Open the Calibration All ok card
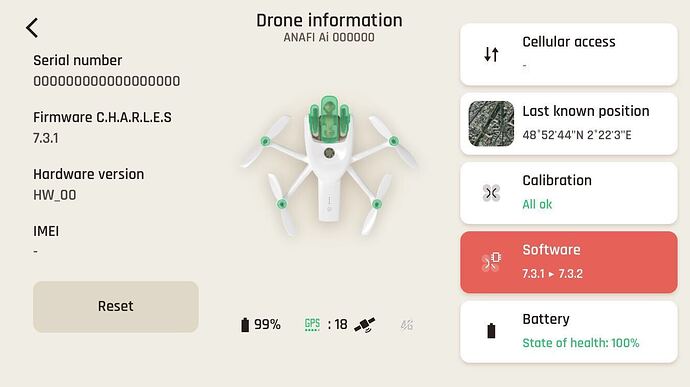 click(x=569, y=193)
